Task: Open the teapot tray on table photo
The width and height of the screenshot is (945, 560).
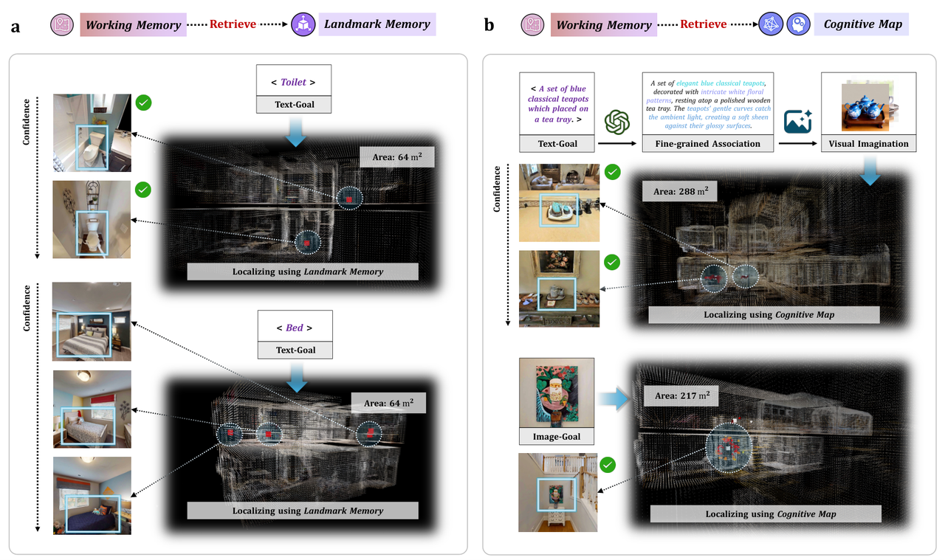Action: [x=560, y=202]
